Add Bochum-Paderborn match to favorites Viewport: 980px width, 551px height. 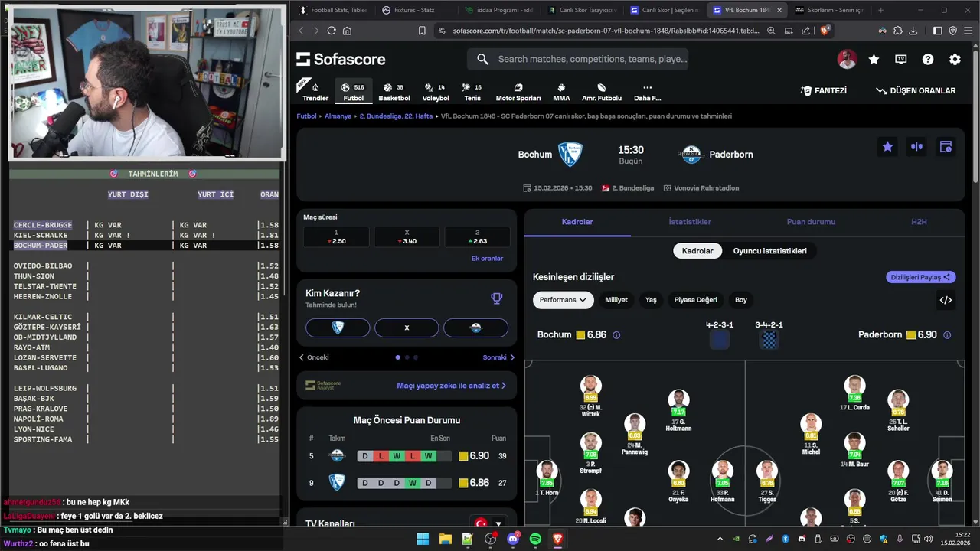(x=887, y=146)
